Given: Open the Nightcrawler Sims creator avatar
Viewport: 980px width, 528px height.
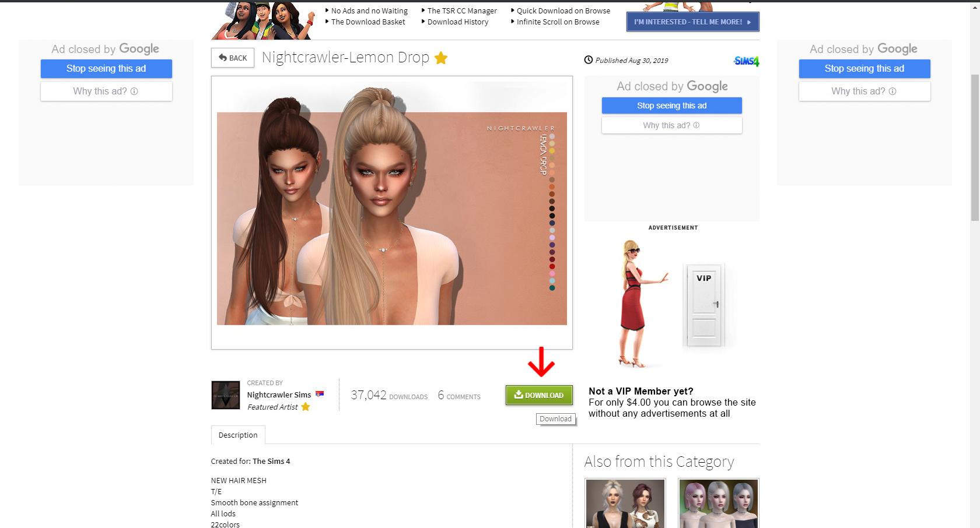Looking at the screenshot, I should [x=226, y=395].
